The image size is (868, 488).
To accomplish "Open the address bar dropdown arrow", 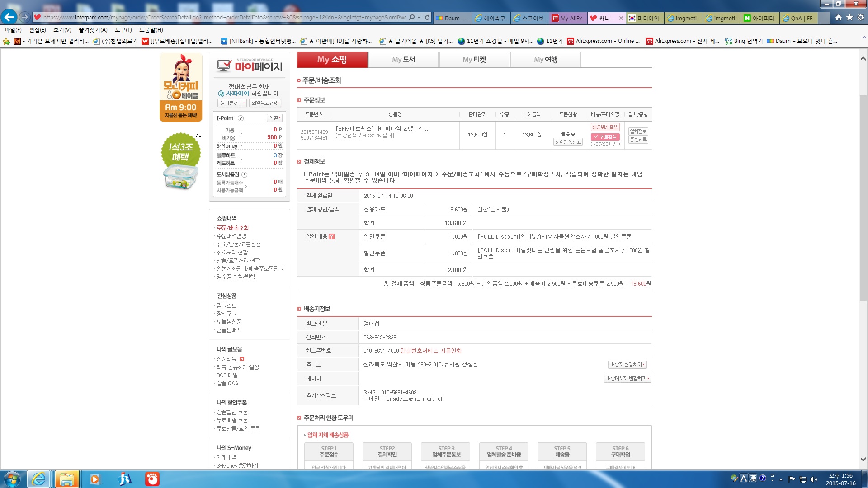I will pyautogui.click(x=419, y=18).
